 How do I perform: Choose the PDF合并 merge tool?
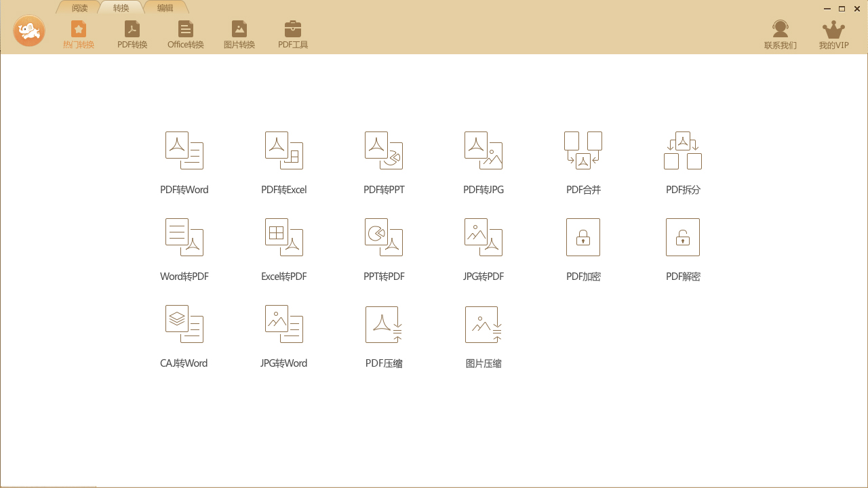pyautogui.click(x=583, y=151)
